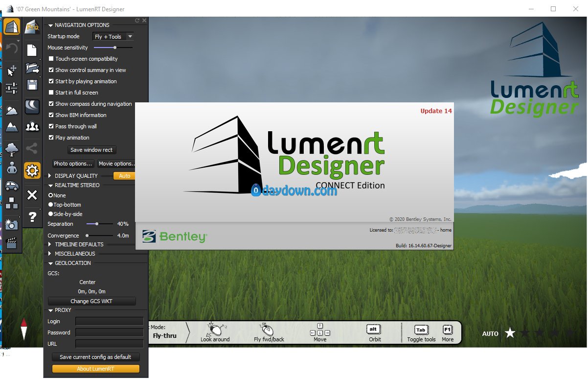Image resolution: width=588 pixels, height=380 pixels.
Task: Click Save current config as default
Action: 96,357
